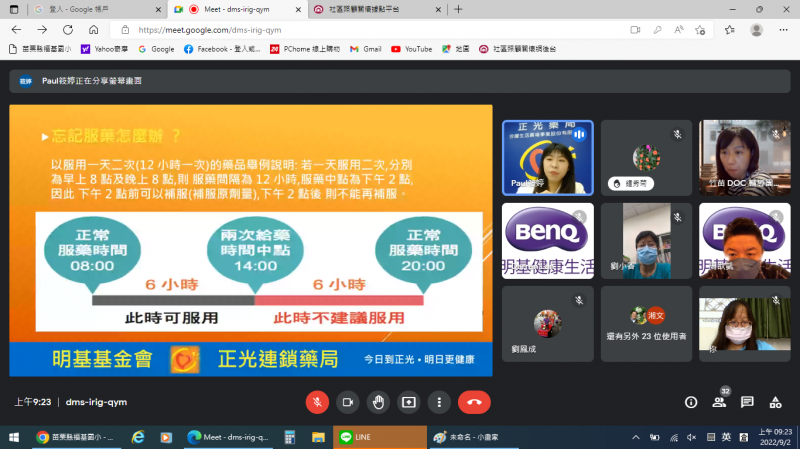Click the muted volume tray icon

pyautogui.click(x=692, y=437)
